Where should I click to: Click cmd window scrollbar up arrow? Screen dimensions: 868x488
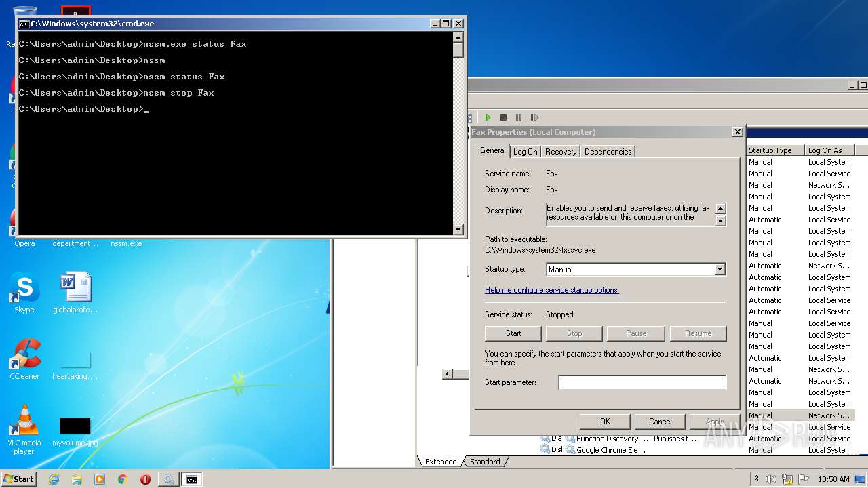point(458,38)
